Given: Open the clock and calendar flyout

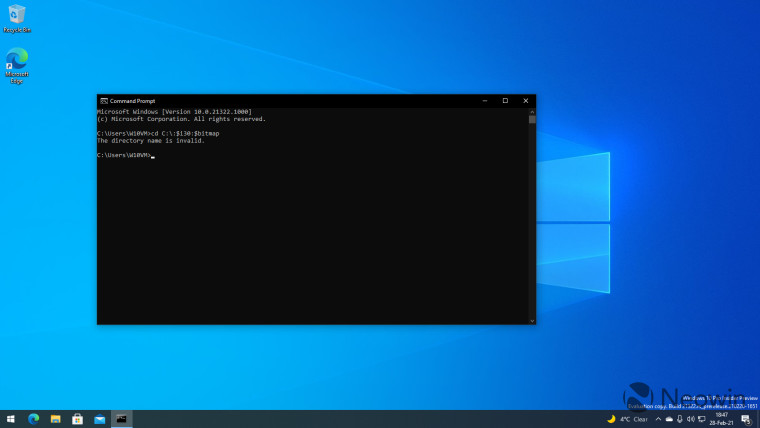Looking at the screenshot, I should (x=722, y=419).
